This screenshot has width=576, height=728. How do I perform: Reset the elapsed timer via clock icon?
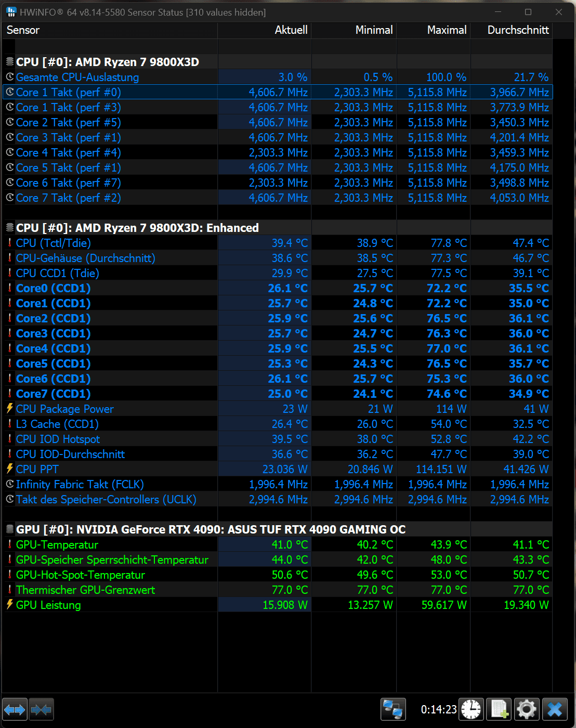(x=472, y=709)
